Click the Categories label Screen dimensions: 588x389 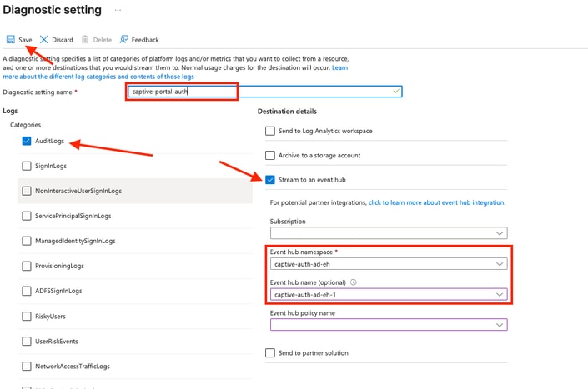click(x=26, y=125)
